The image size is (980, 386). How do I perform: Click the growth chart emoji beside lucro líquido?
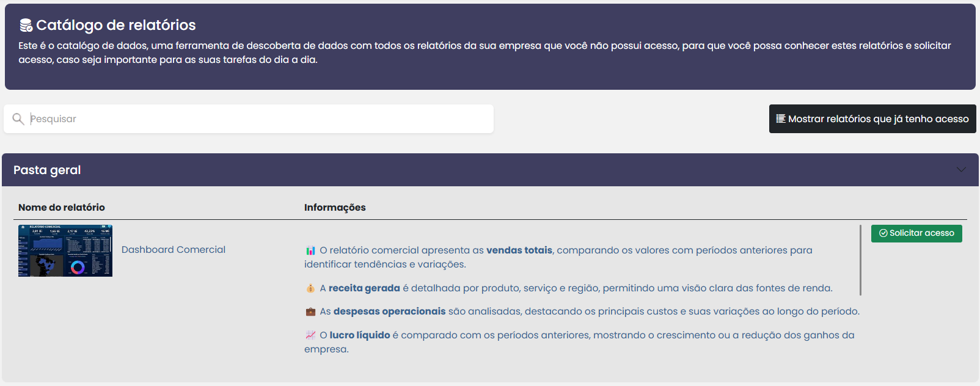[310, 335]
